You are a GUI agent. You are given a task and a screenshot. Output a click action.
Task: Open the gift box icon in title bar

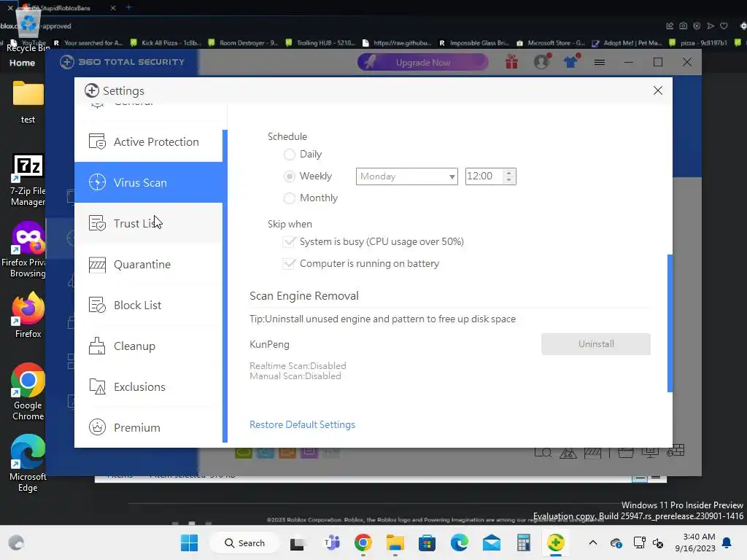[512, 62]
